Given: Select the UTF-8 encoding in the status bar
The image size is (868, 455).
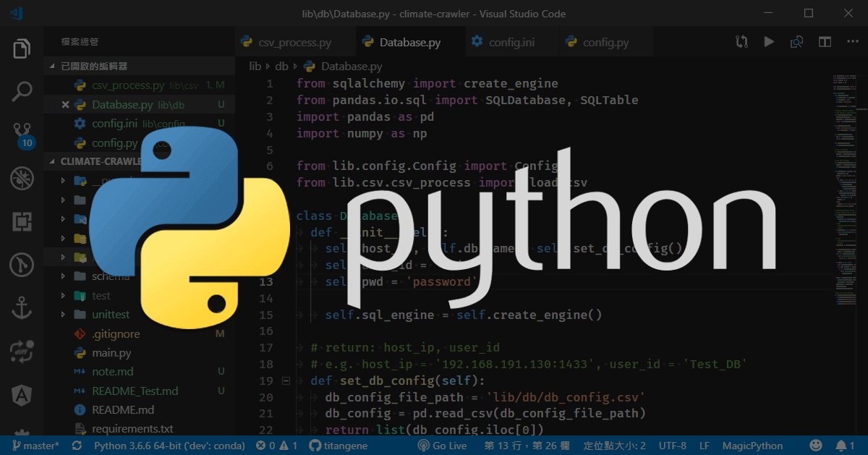Looking at the screenshot, I should pos(672,446).
